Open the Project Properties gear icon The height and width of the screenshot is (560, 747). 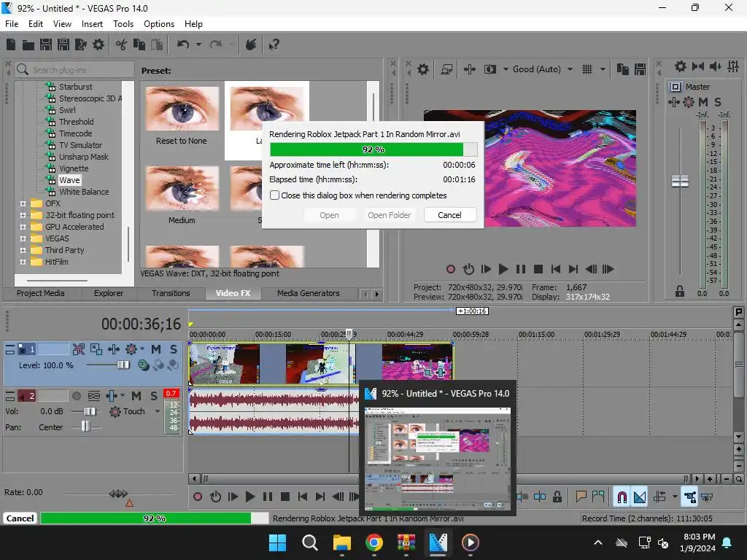pyautogui.click(x=98, y=44)
